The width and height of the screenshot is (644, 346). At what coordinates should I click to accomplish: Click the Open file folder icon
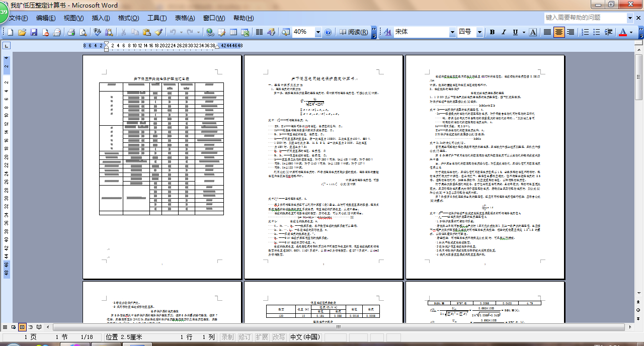[22, 32]
